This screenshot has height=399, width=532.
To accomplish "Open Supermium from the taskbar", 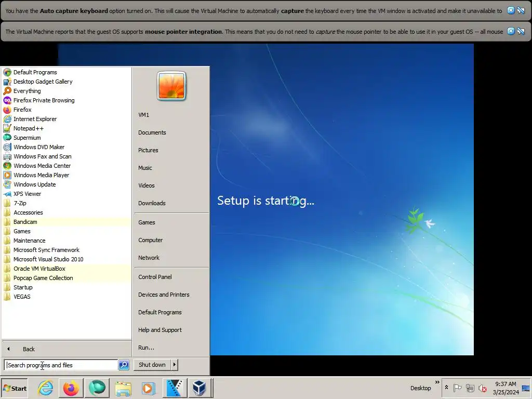I will click(97, 388).
